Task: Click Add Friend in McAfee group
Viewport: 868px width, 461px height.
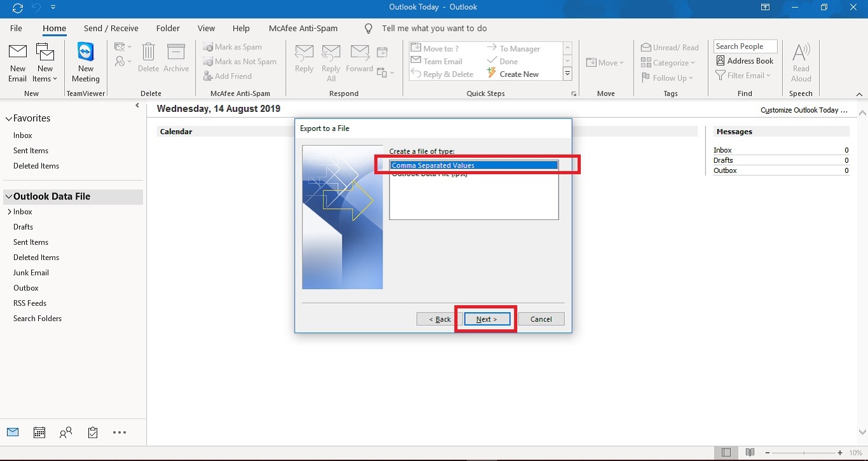Action: pos(227,76)
